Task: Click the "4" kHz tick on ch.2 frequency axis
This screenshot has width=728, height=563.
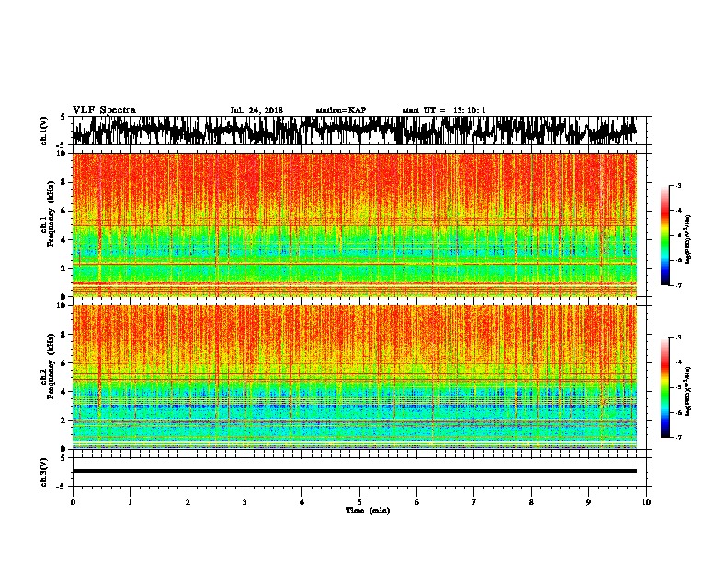Action: (63, 392)
